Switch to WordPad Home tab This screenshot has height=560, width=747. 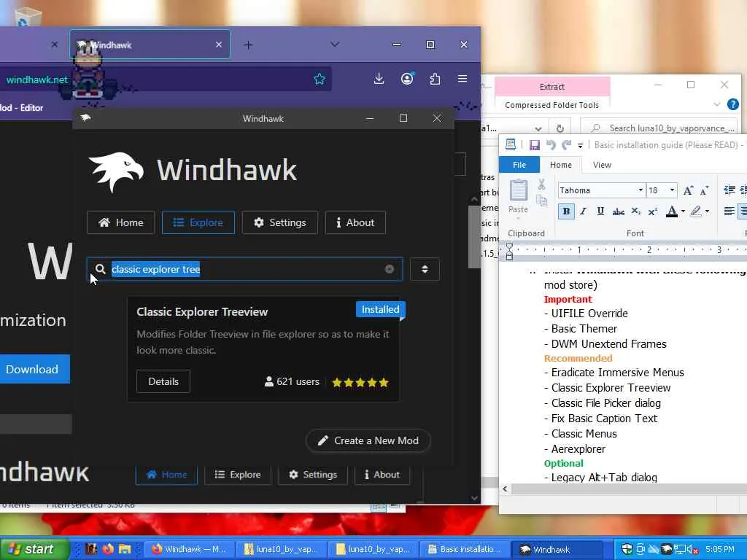(x=561, y=165)
